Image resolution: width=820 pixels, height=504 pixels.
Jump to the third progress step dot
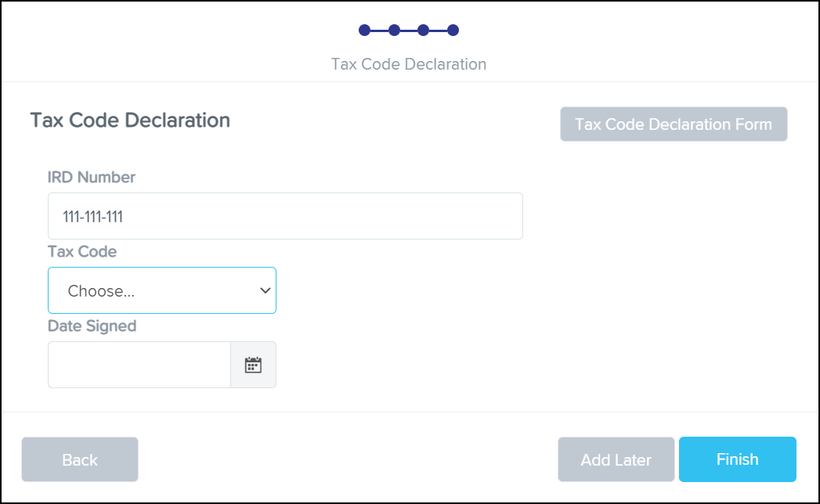point(423,31)
